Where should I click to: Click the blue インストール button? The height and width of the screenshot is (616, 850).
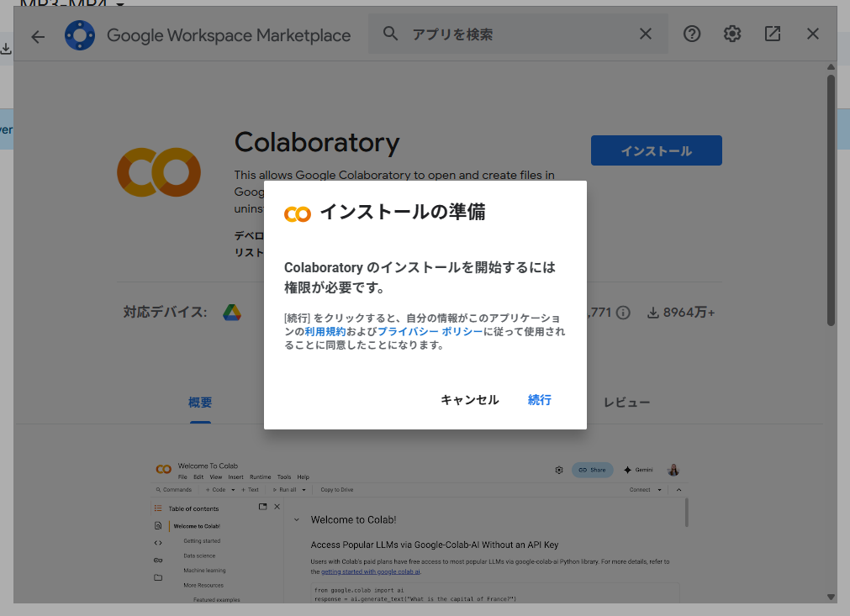657,150
